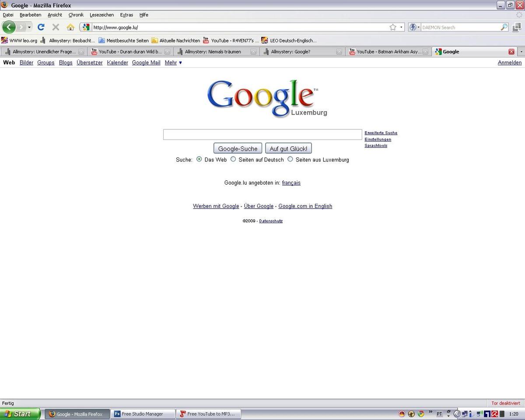Image resolution: width=525 pixels, height=420 pixels.
Task: Open the Übersetzer link
Action: click(x=90, y=63)
